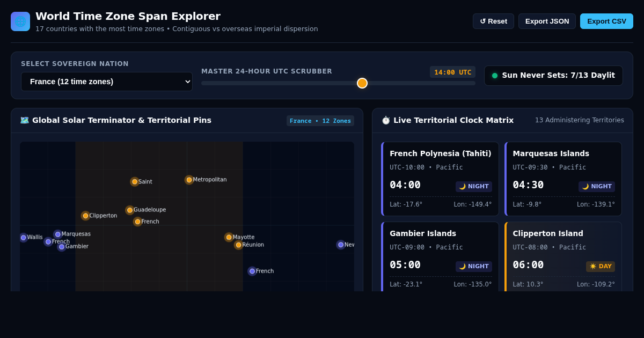Screen dimensions: 644x338
Task: Click the World Time Zone Span Explorer heading
Action: point(128,16)
